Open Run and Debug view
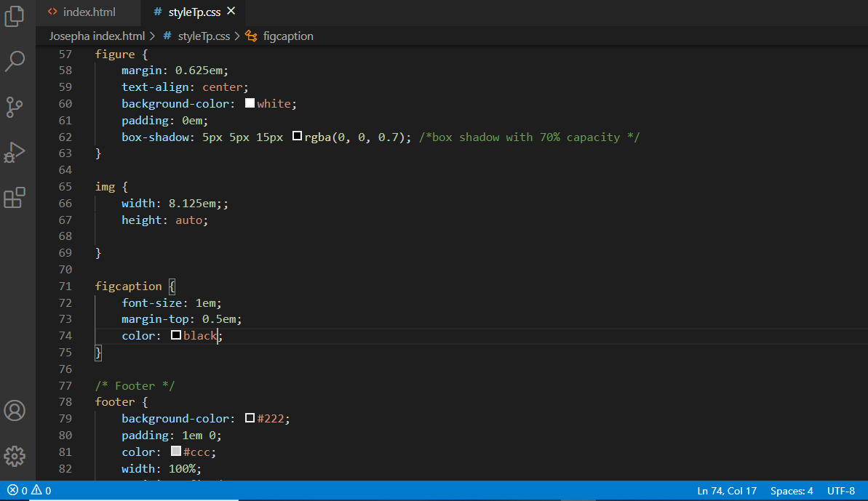 point(15,152)
